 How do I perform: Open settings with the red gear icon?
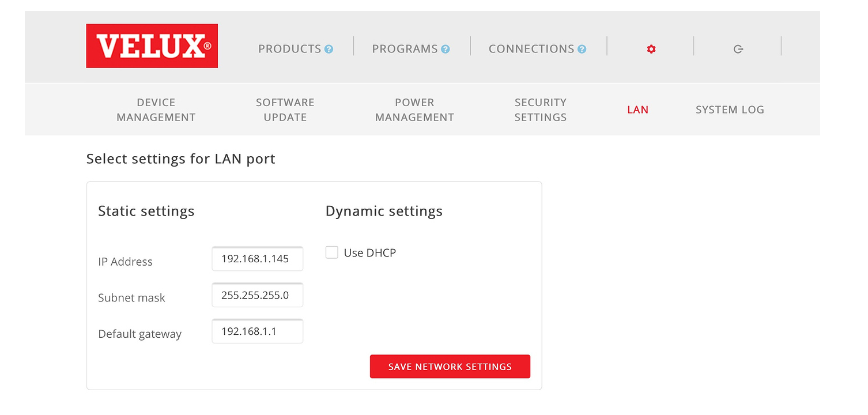[651, 50]
